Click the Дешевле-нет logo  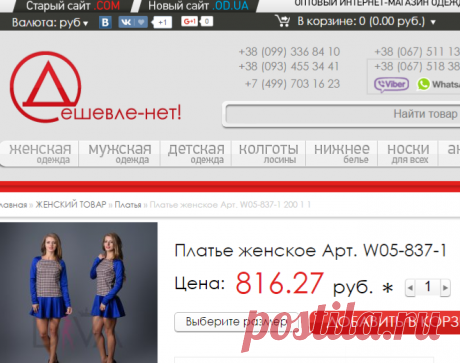(95, 87)
